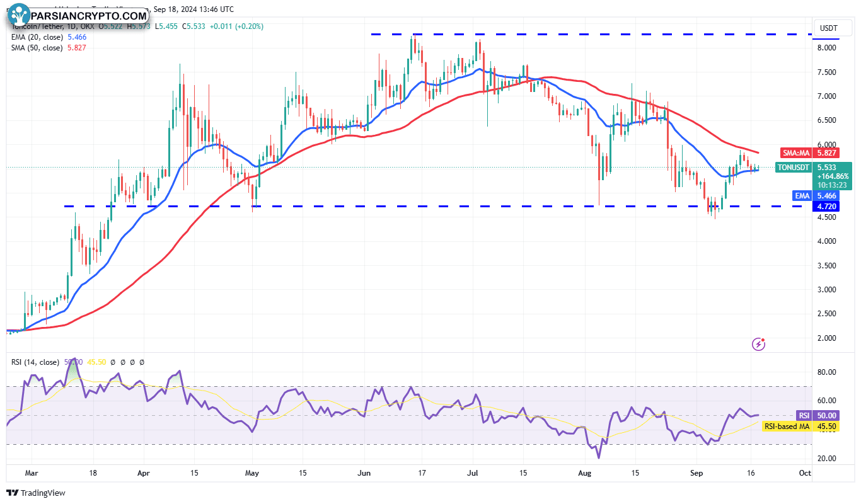861x504 pixels.
Task: Click the +0.011 (+0.20%) change text
Action: [236, 26]
